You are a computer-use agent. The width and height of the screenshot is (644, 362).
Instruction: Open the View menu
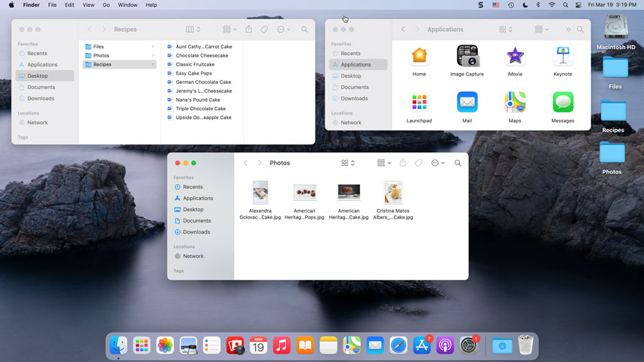click(88, 5)
